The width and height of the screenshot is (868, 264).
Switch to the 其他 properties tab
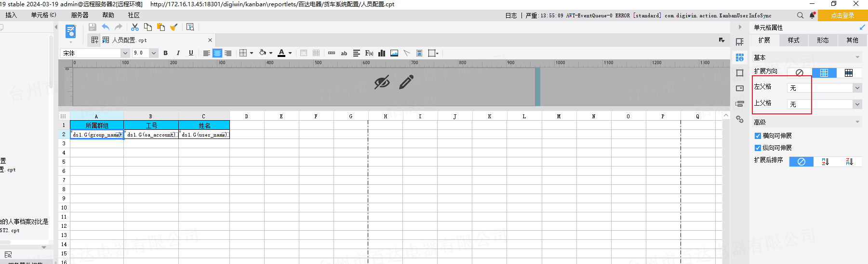pyautogui.click(x=853, y=40)
